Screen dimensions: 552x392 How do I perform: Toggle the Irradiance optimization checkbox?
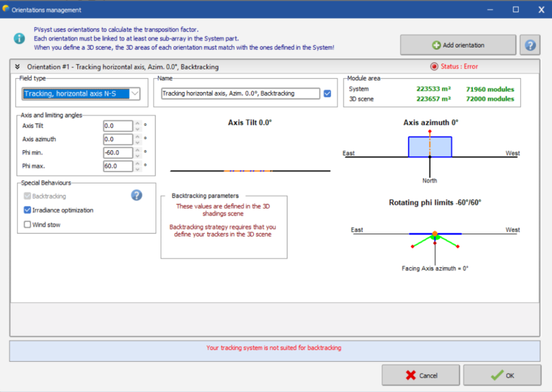[28, 210]
